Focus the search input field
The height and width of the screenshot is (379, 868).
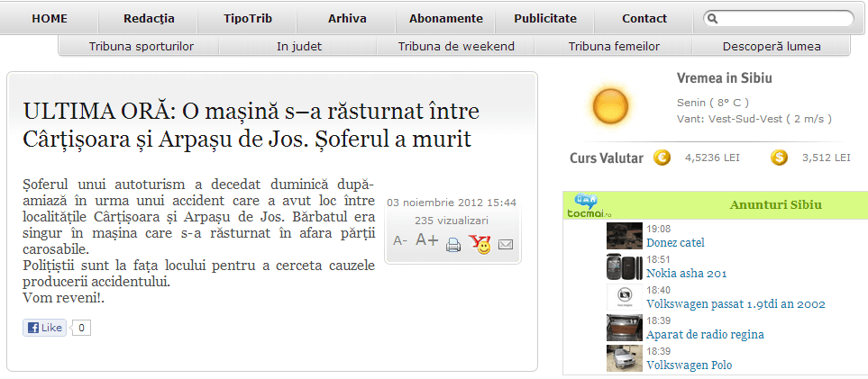[784, 18]
